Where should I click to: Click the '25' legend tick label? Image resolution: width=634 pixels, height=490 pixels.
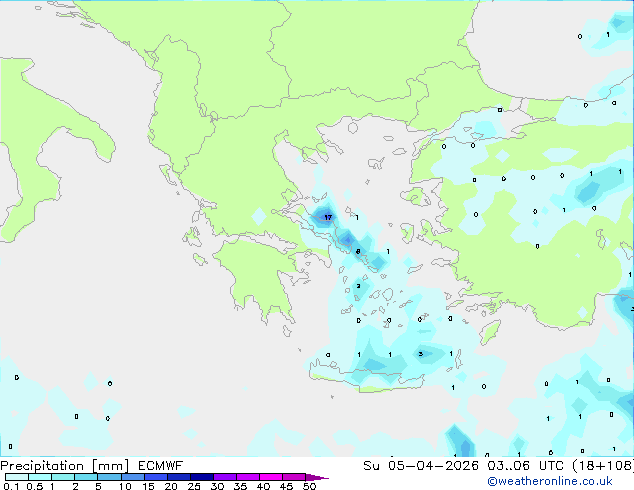(194, 486)
